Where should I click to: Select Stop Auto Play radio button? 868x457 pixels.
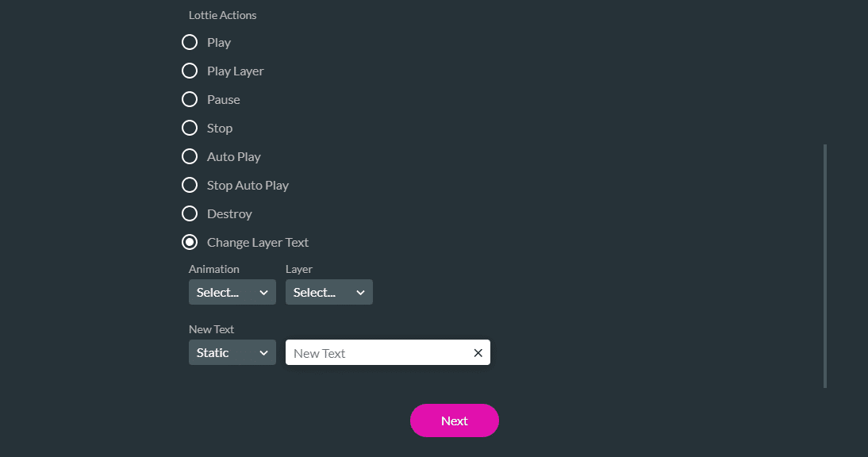[190, 185]
